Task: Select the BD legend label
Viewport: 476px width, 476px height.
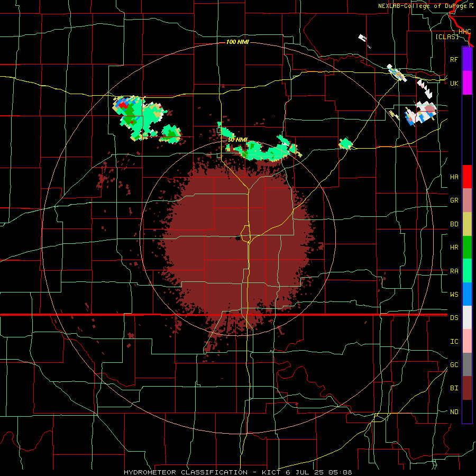Action: tap(454, 224)
